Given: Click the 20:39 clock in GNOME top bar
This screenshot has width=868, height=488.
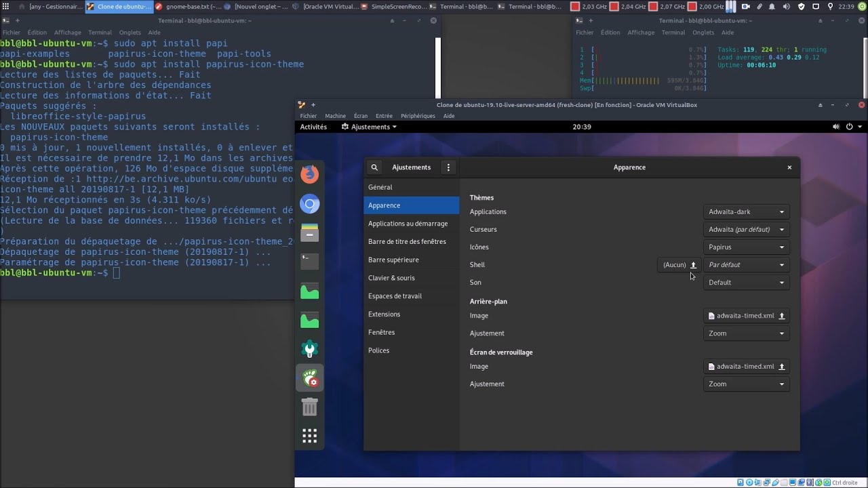Looking at the screenshot, I should 582,127.
